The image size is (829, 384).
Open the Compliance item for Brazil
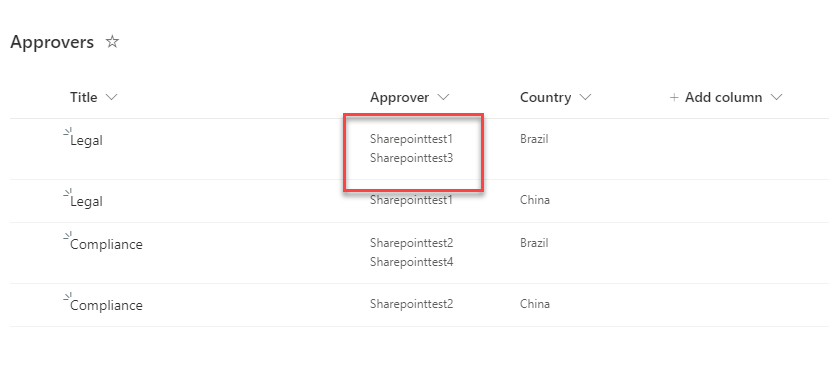pos(106,244)
